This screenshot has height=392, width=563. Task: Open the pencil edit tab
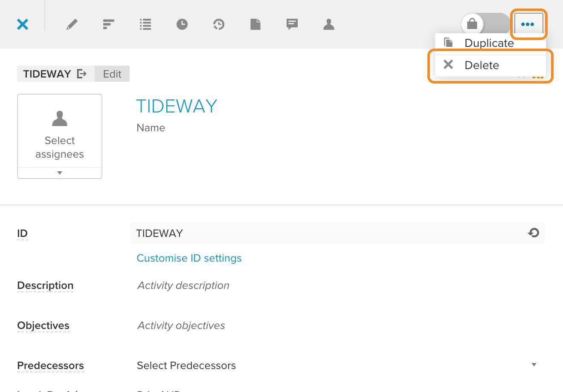pos(72,24)
